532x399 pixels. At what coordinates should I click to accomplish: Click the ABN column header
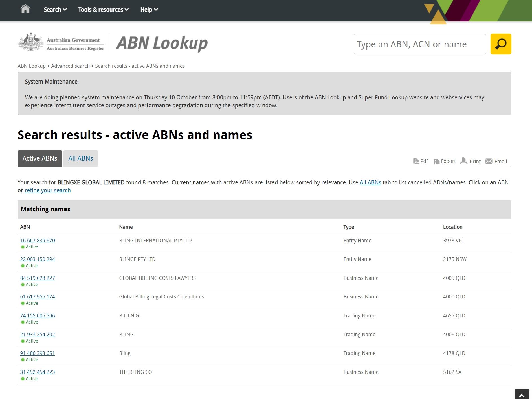(x=25, y=227)
